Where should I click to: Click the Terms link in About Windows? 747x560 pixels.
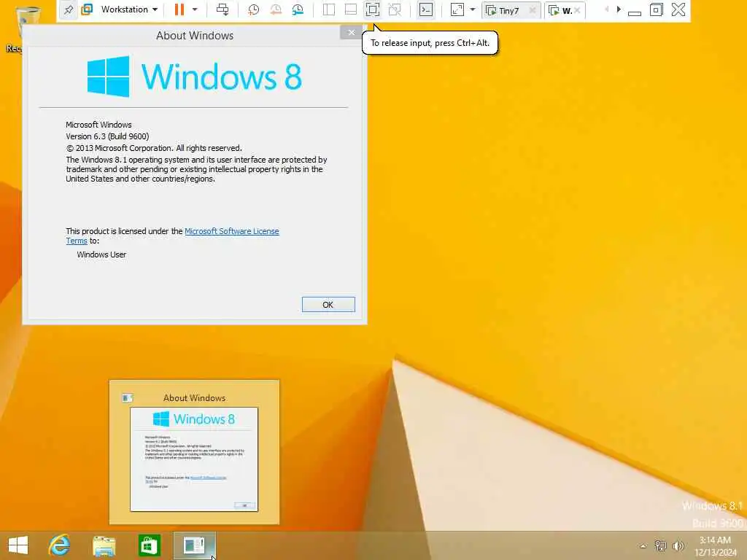tap(76, 241)
